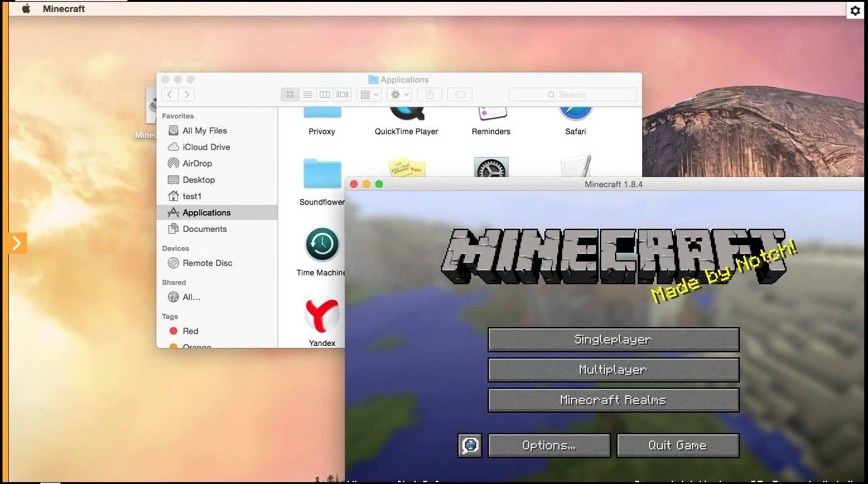The image size is (868, 484).
Task: Click the Applications title in Finder window
Action: tap(404, 79)
